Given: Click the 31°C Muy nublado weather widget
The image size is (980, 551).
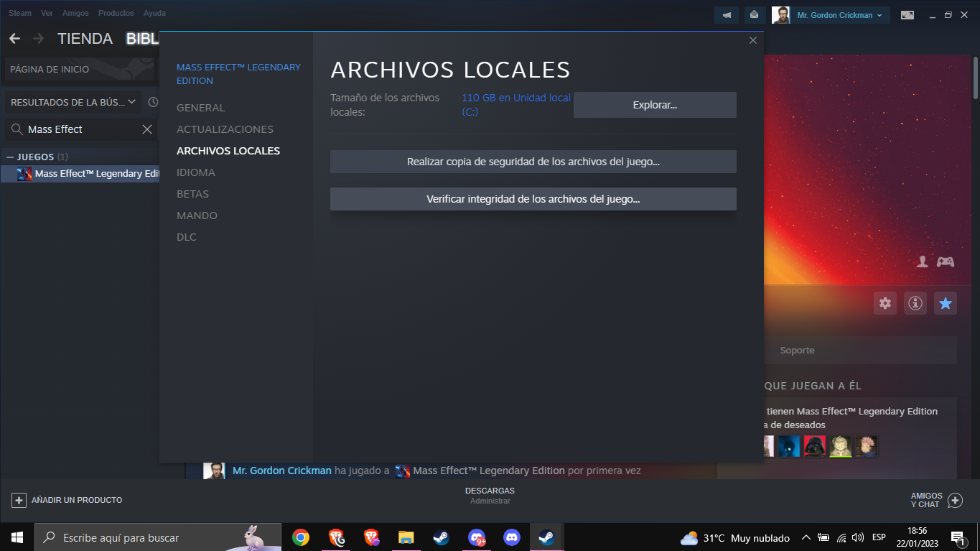Looking at the screenshot, I should [735, 538].
